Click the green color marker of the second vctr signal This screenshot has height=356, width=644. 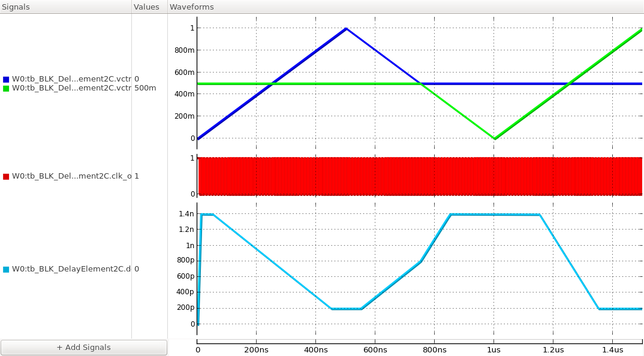point(6,88)
